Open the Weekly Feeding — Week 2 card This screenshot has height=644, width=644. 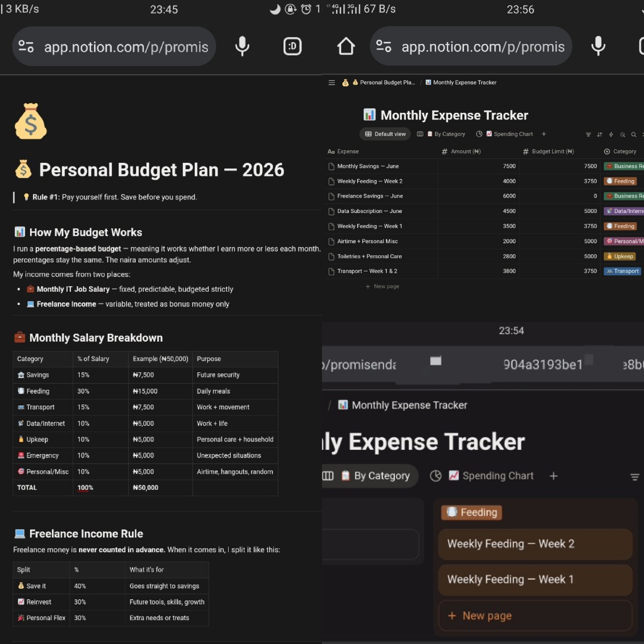tap(535, 544)
